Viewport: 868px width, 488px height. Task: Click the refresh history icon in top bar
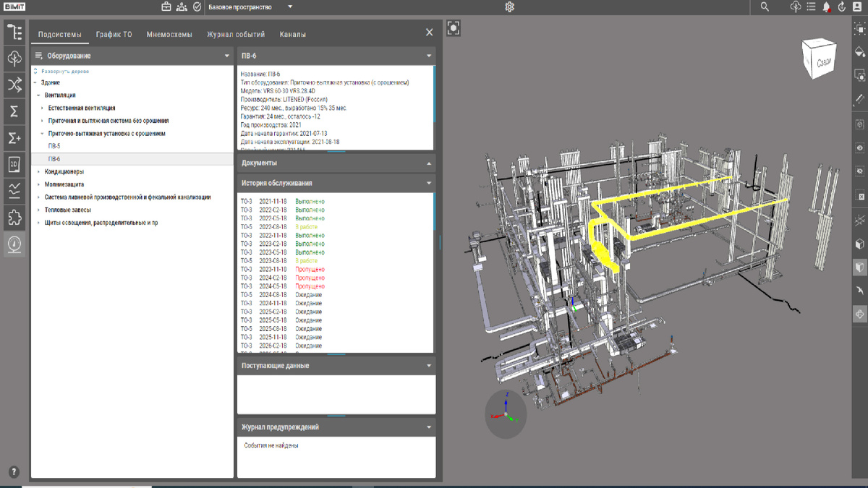pyautogui.click(x=842, y=7)
